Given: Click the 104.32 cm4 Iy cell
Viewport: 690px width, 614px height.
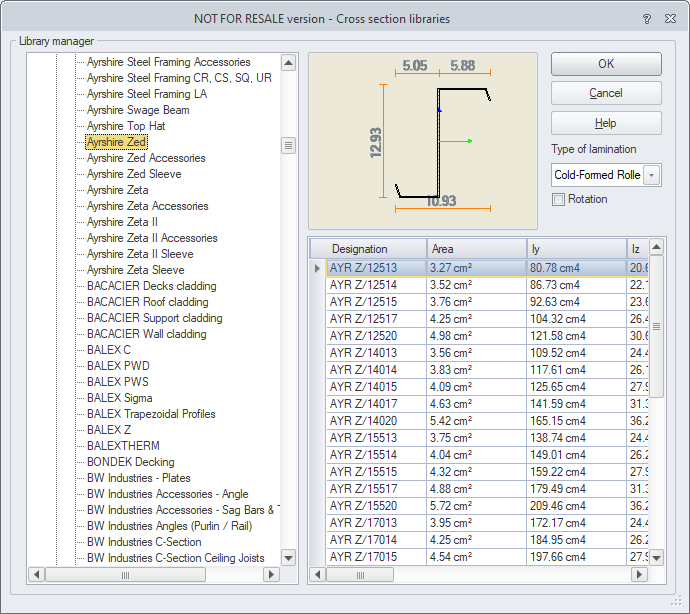Looking at the screenshot, I should 577,319.
